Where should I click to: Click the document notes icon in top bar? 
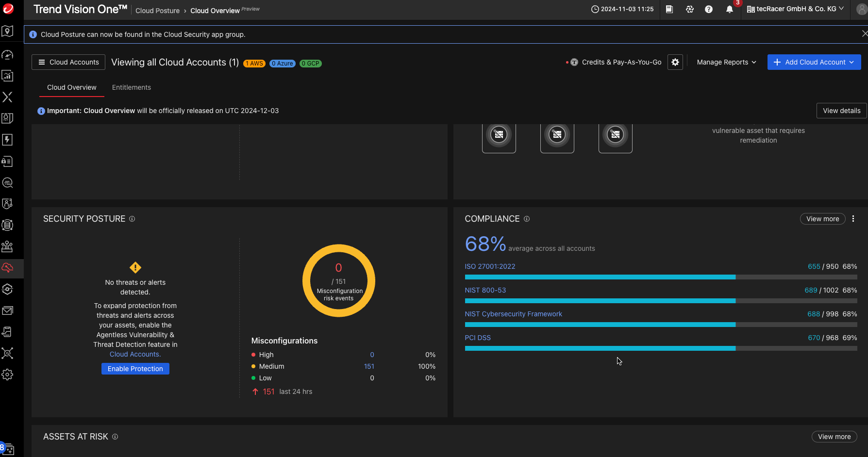click(x=669, y=9)
